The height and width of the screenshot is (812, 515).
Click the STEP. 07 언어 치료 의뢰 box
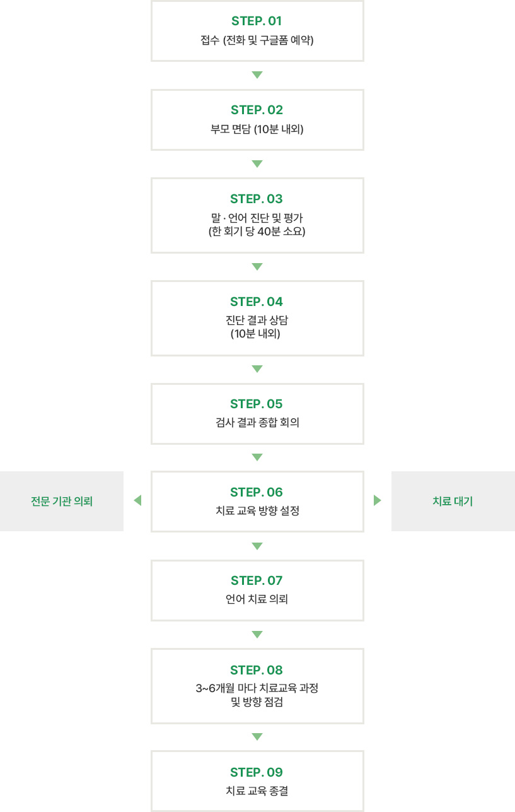257,590
